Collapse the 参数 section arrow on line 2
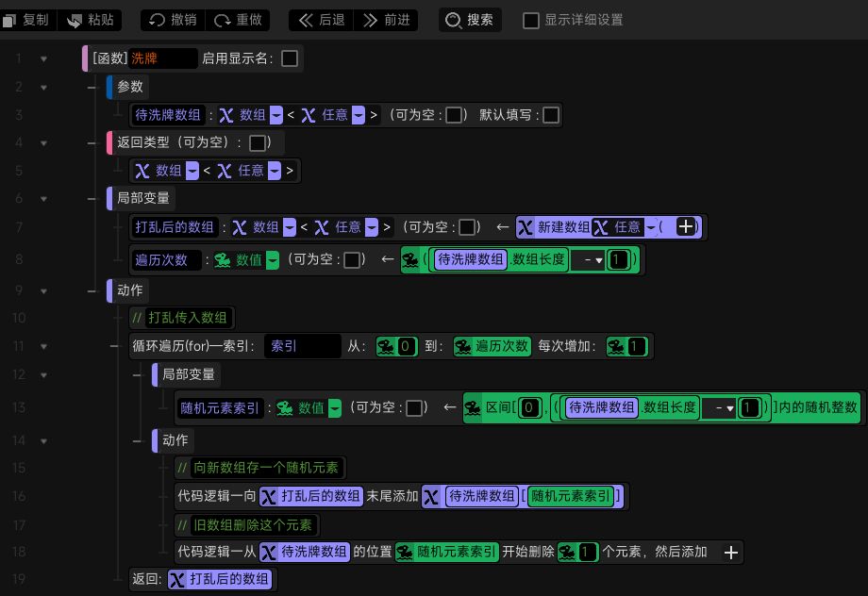The image size is (868, 596). pos(43,88)
